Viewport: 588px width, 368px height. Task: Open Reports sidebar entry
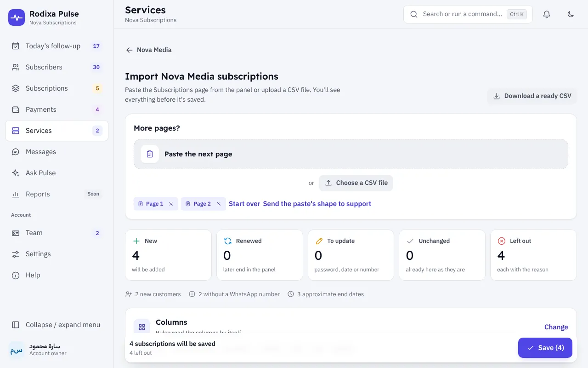click(57, 194)
